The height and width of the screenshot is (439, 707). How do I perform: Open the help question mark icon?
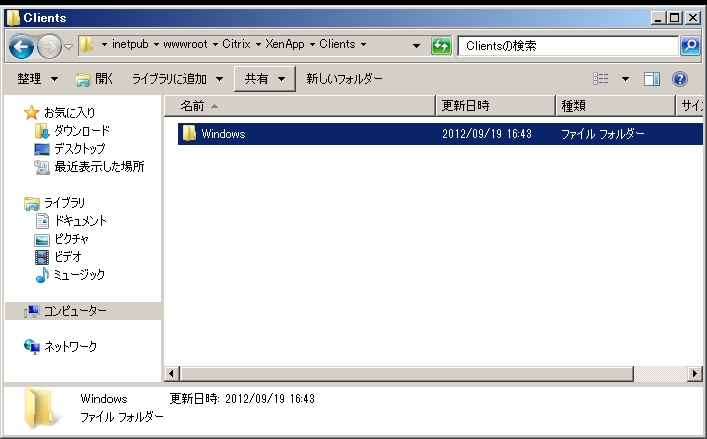point(680,78)
